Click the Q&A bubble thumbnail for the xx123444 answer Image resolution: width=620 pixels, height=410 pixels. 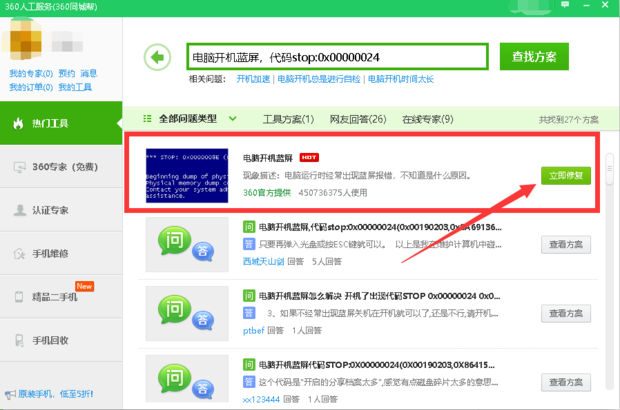pyautogui.click(x=187, y=379)
